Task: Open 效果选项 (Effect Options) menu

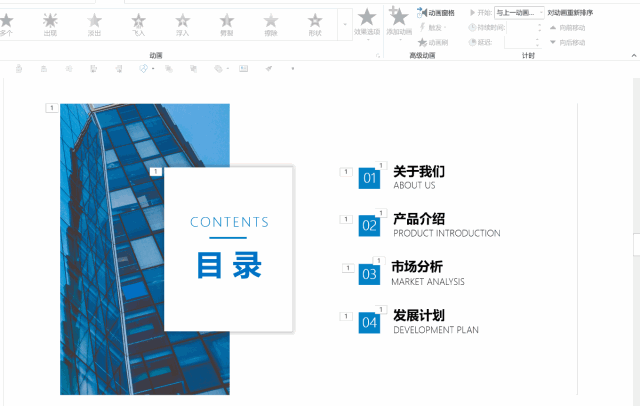Action: point(367,24)
